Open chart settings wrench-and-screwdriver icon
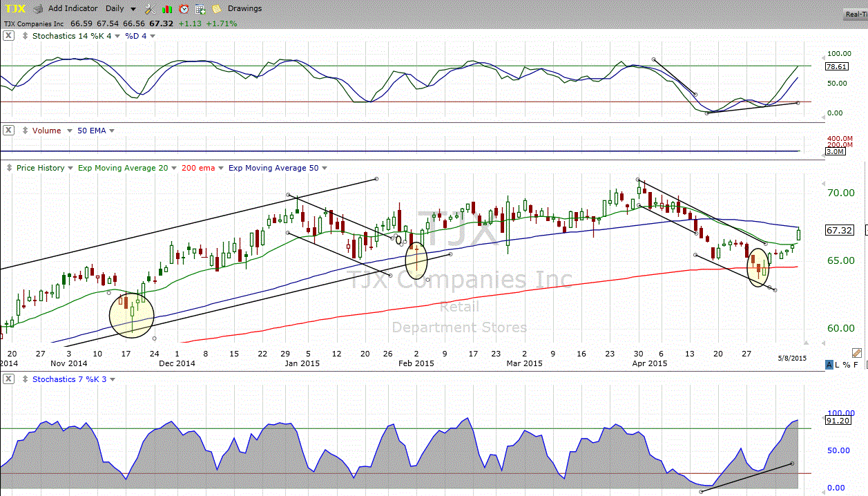The height and width of the screenshot is (496, 868). coord(150,9)
